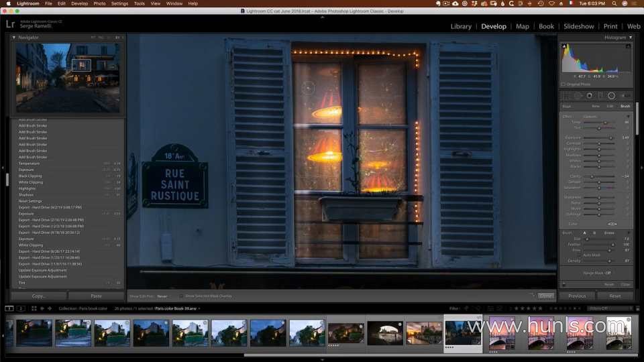644x362 pixels.
Task: Collapse the Histogram panel triangle
Action: coord(631,38)
